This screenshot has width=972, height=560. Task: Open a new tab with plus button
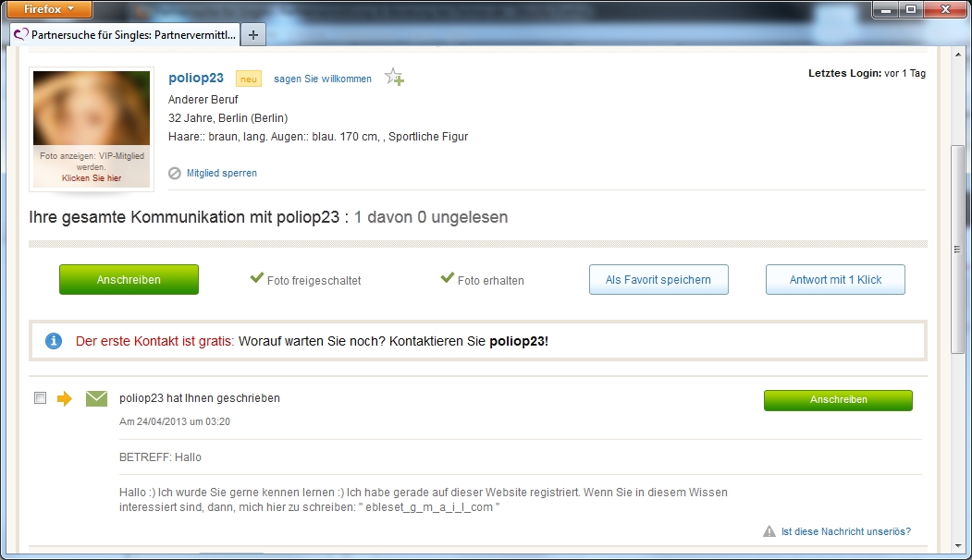pos(253,35)
